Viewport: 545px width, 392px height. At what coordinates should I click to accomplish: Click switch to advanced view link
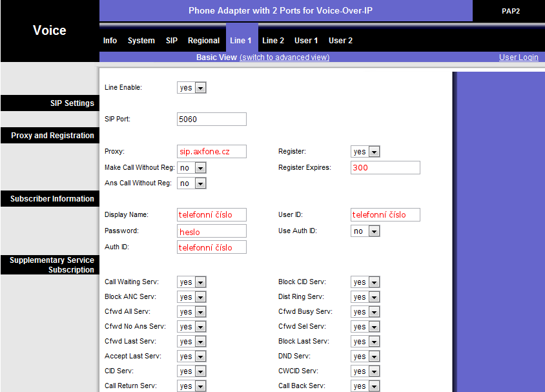point(284,57)
